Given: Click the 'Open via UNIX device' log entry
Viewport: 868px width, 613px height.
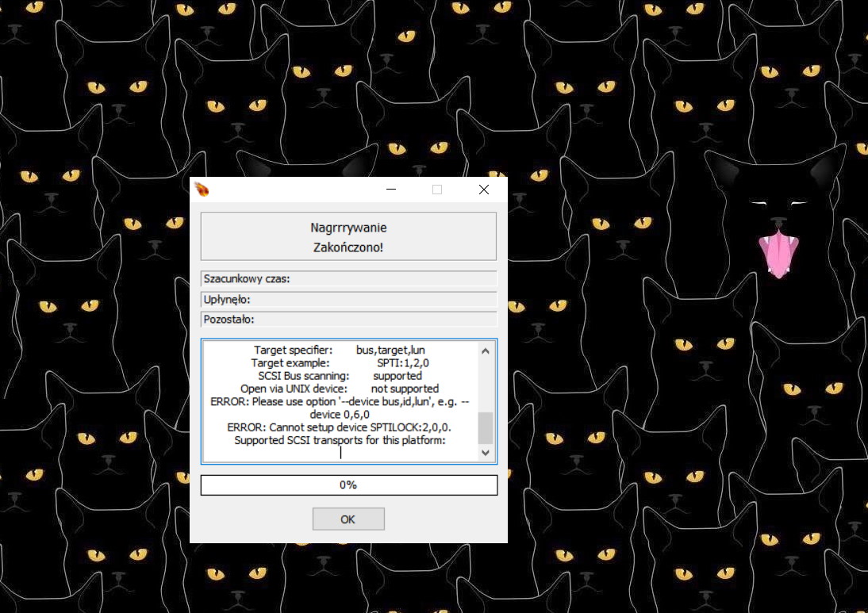Looking at the screenshot, I should [340, 389].
